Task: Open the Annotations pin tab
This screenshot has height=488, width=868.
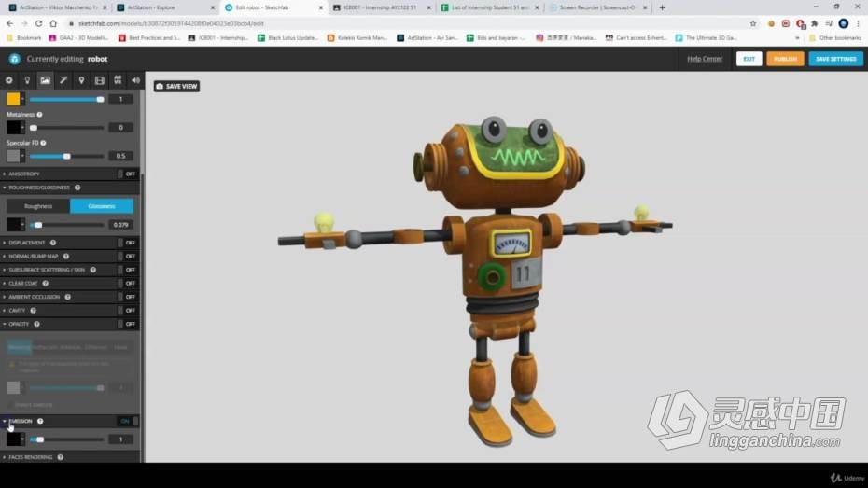Action: tap(81, 80)
